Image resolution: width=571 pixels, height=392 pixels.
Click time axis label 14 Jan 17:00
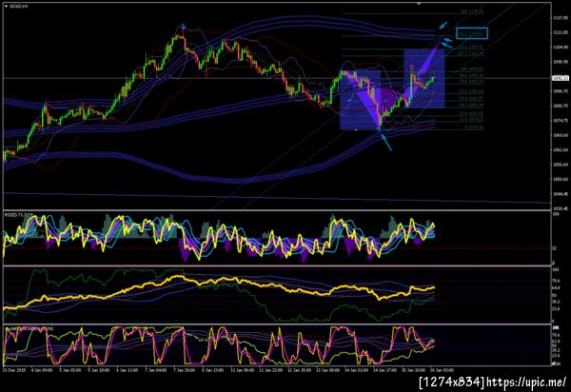[x=385, y=370]
